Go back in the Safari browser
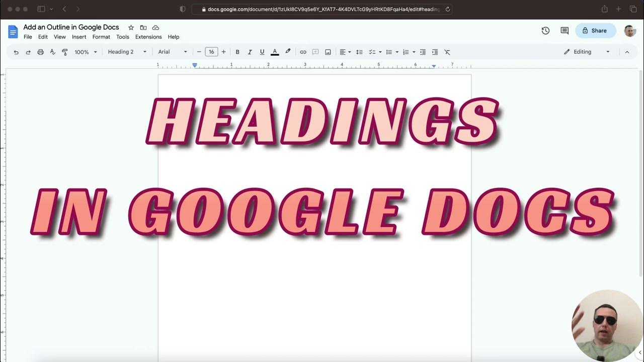 64,9
